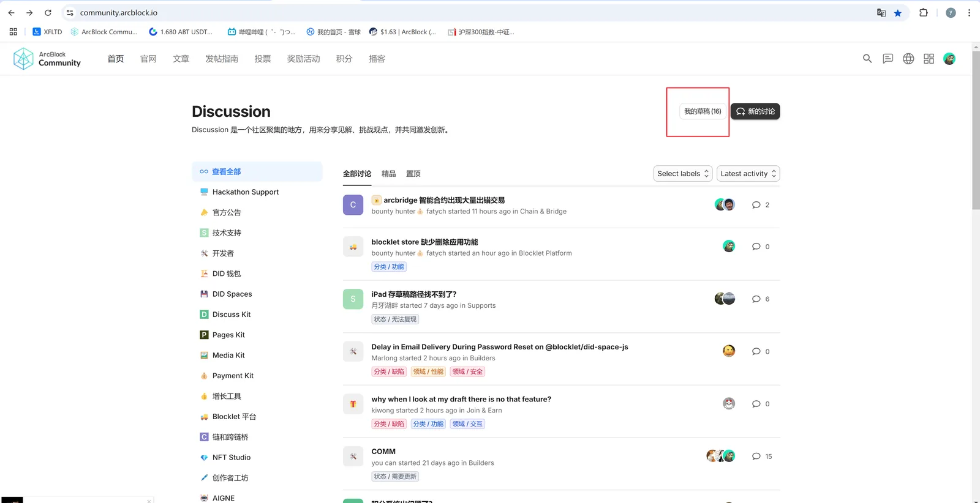Viewport: 980px width, 503px height.
Task: Select NFT Studio category
Action: click(x=257, y=458)
